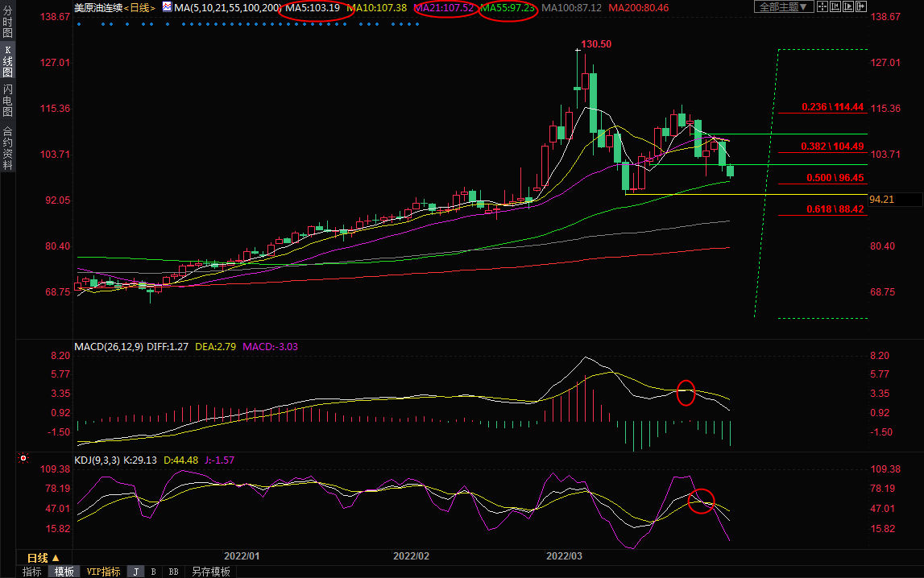This screenshot has height=578, width=924.
Task: Click the 另存模板 button
Action: [x=210, y=572]
